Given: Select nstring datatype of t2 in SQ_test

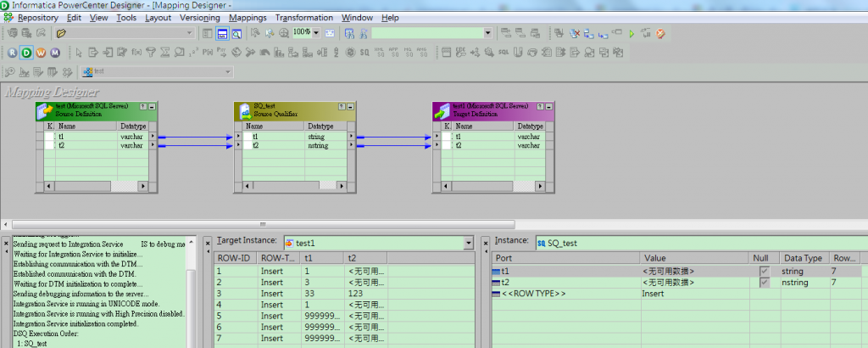Looking at the screenshot, I should click(318, 145).
